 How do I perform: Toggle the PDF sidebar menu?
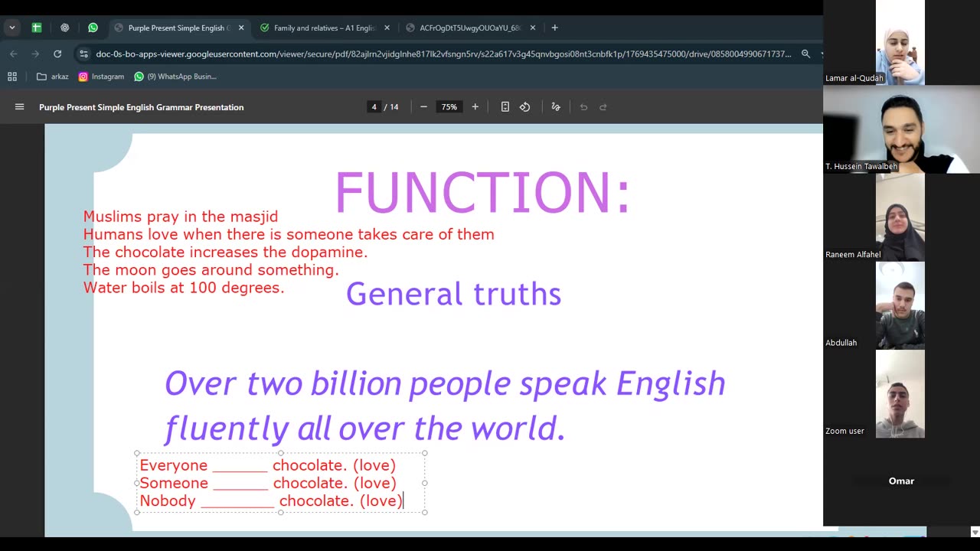(19, 107)
